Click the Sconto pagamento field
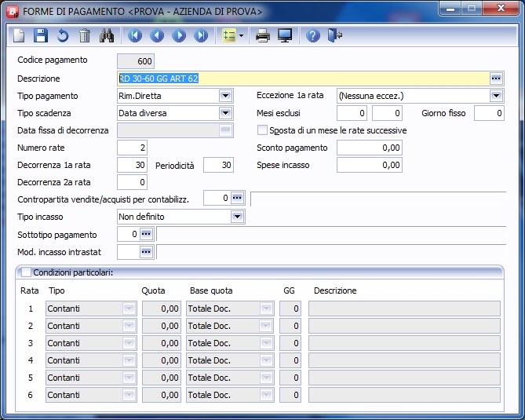The image size is (525, 420). click(370, 148)
